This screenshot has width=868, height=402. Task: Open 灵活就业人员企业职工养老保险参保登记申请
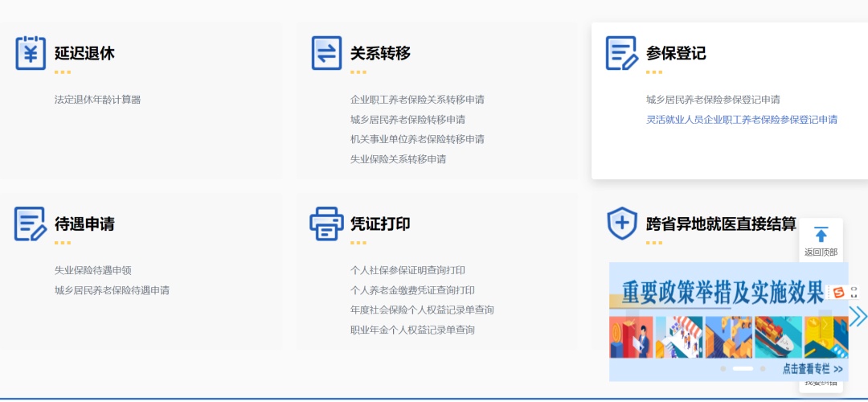(x=742, y=120)
